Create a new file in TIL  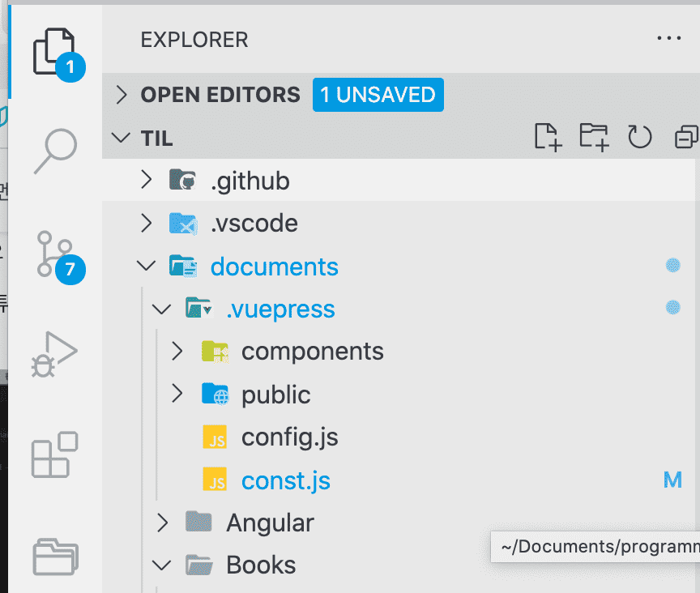548,137
